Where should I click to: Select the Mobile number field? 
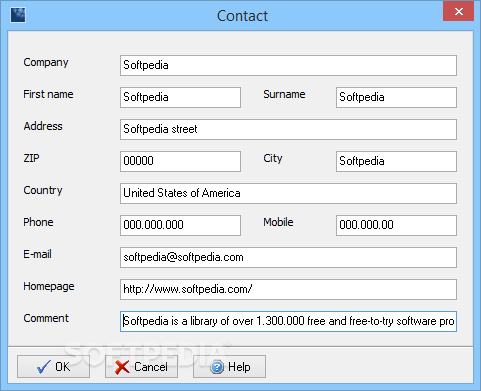click(396, 225)
